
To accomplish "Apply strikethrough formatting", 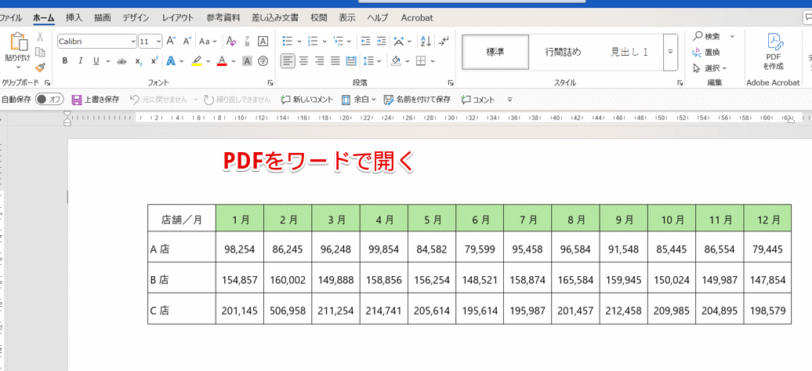I will point(122,61).
